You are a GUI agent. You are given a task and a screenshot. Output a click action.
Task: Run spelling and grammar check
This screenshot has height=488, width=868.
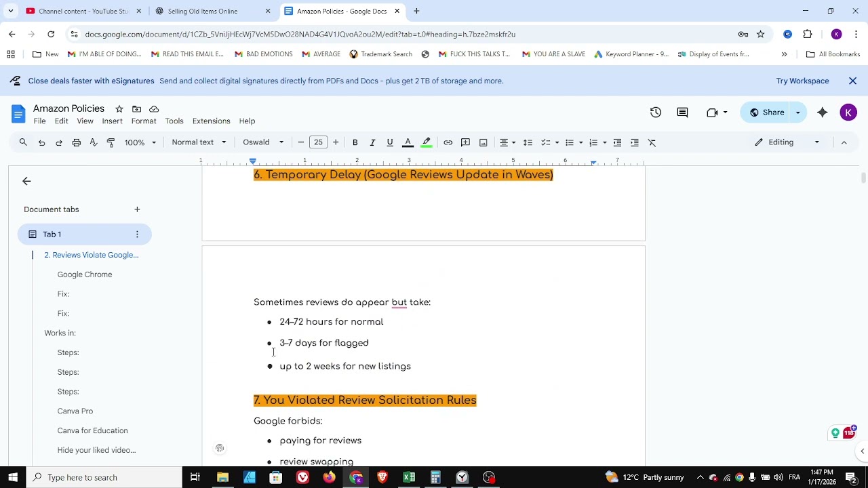(x=94, y=142)
